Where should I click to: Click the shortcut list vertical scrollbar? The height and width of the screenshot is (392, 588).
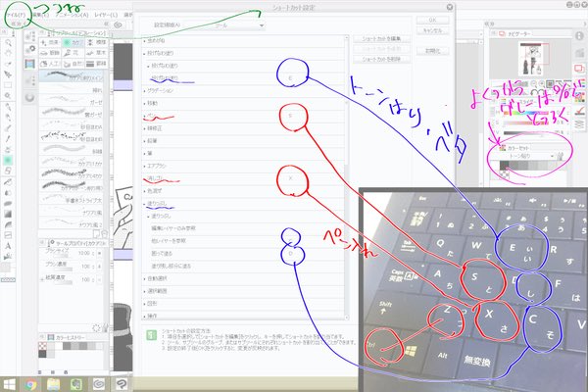(x=346, y=176)
